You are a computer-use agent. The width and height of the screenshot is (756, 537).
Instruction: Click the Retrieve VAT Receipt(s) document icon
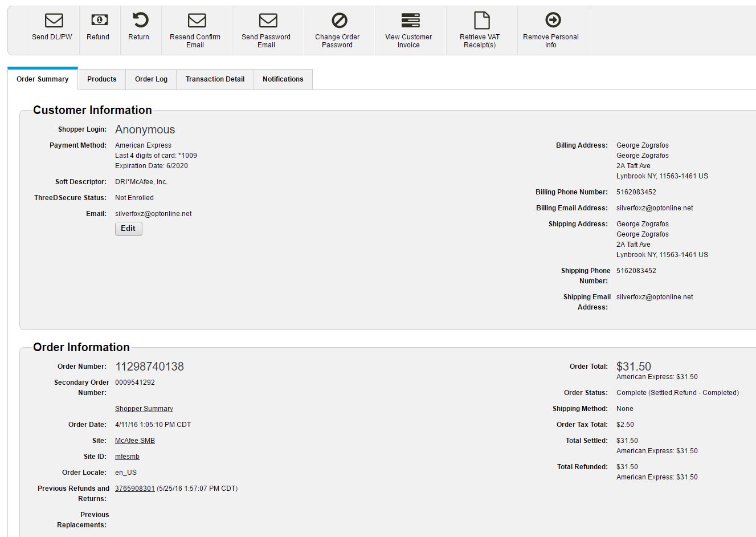482,21
